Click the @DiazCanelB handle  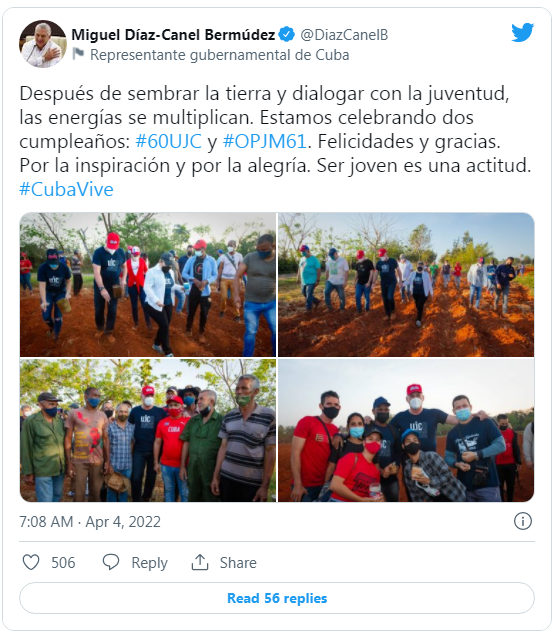tap(344, 35)
